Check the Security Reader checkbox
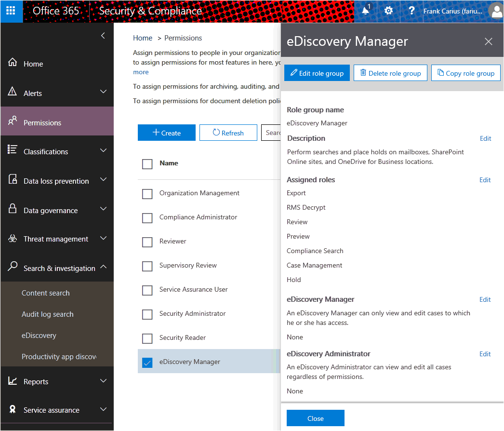Screen dimensions: 504x431 click(x=147, y=339)
